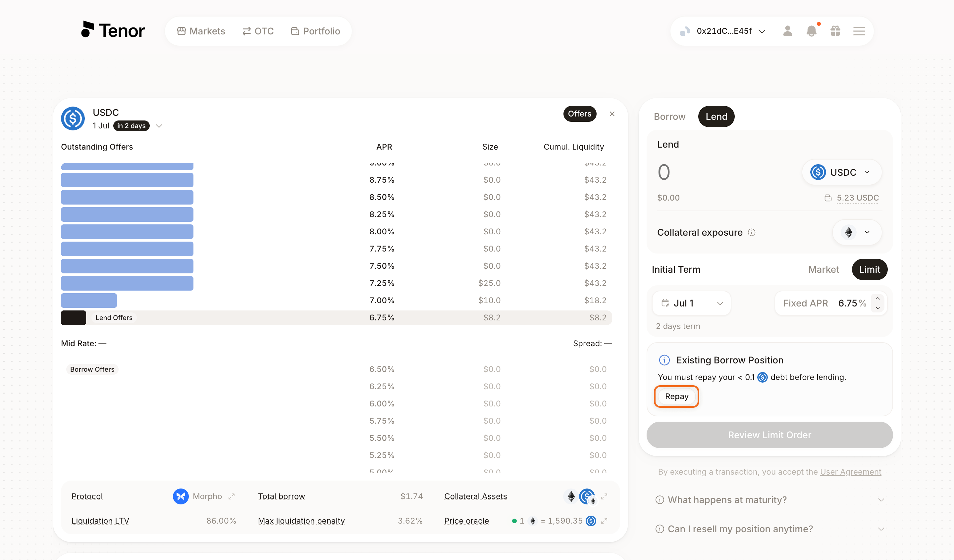Expand Price oracle details arrow
Image resolution: width=954 pixels, height=560 pixels.
click(x=604, y=521)
